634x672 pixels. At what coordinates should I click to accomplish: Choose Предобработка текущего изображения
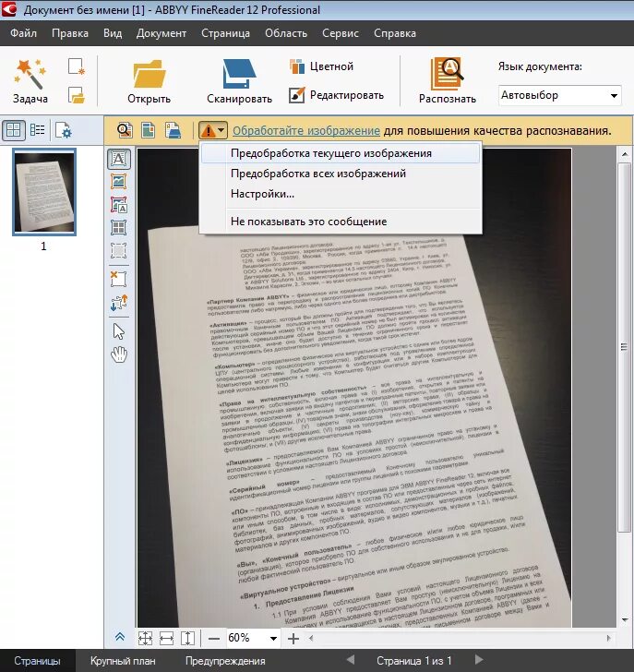click(341, 153)
